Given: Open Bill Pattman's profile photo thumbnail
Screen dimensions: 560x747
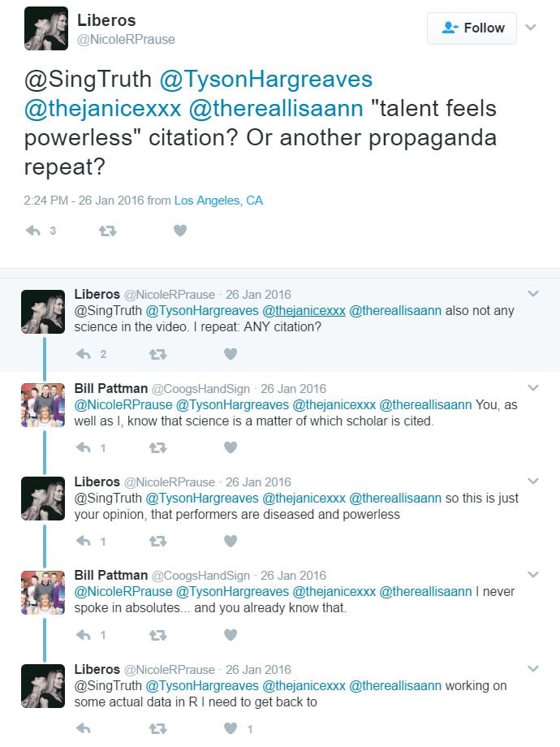Looking at the screenshot, I should (x=43, y=404).
